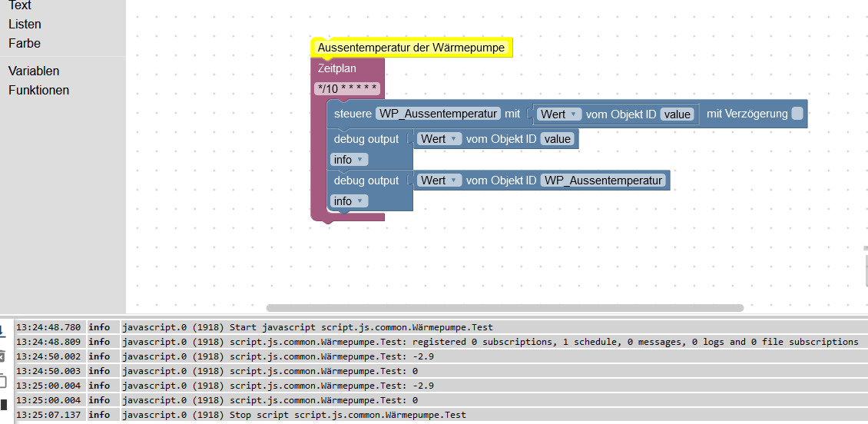
Task: Click the scroll-to-end arrow icon in log panel
Action: 2,330
